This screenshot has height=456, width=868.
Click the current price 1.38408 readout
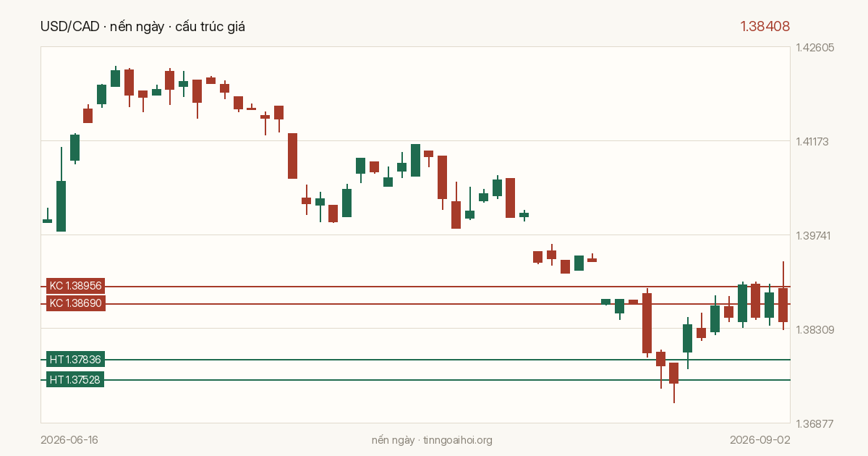[x=765, y=27]
